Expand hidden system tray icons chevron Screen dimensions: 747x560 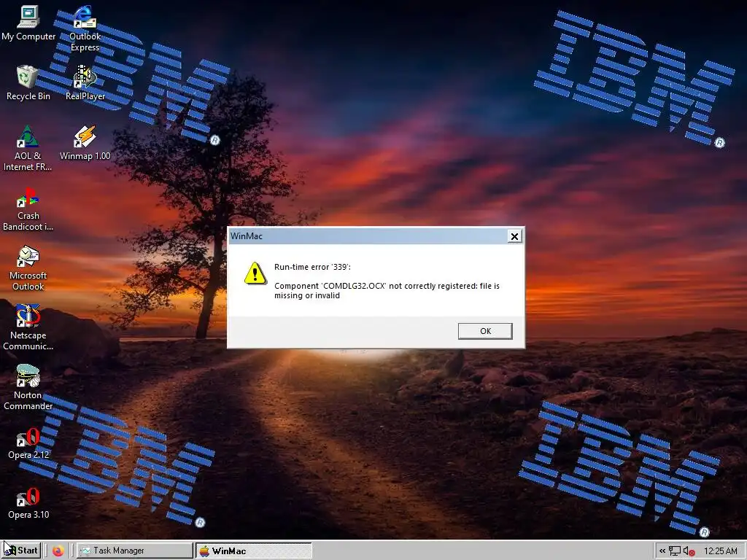tap(662, 551)
